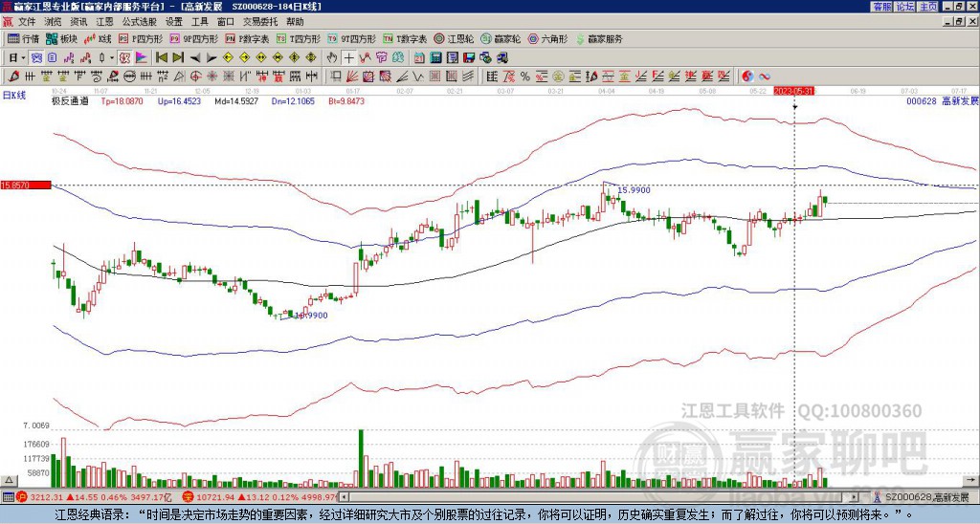Click the 论坛 button
980x524 pixels.
pos(904,7)
